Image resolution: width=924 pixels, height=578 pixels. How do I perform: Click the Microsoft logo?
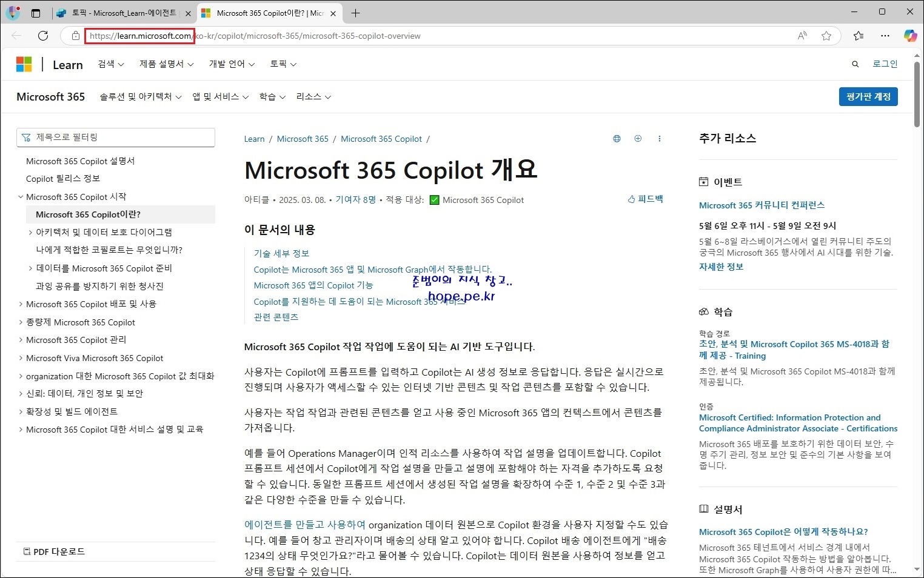[x=24, y=64]
